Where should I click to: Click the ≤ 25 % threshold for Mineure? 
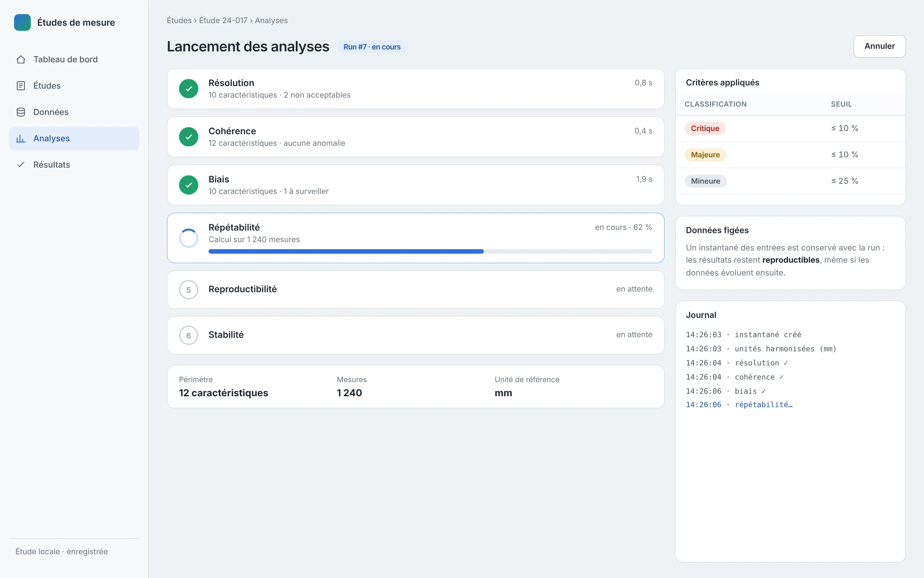pyautogui.click(x=844, y=181)
